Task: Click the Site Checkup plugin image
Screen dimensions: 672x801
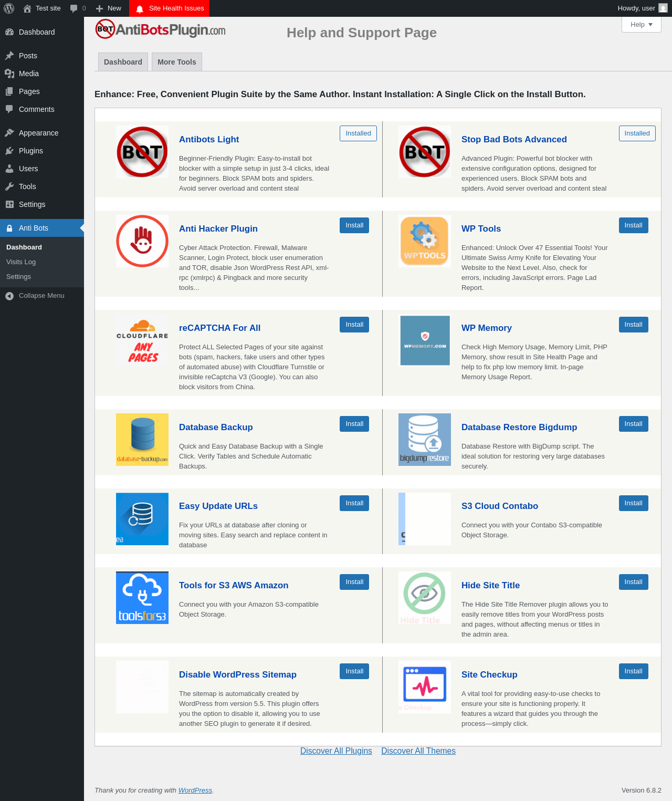Action: (x=425, y=687)
